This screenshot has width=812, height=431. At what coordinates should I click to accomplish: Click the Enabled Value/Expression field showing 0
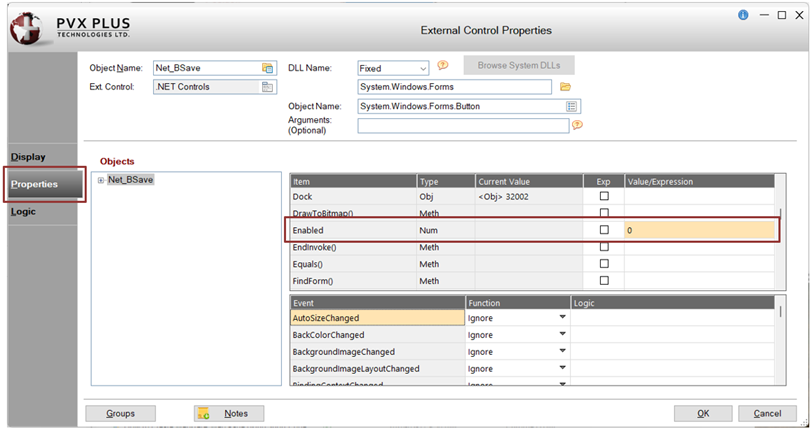coord(699,230)
